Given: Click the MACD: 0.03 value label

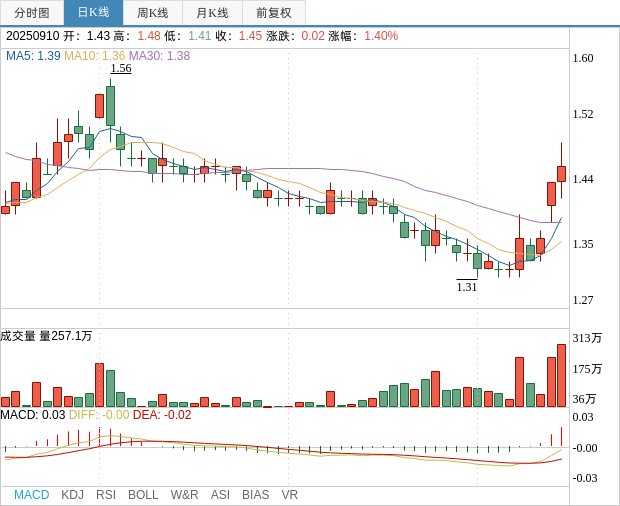Looking at the screenshot, I should click(x=33, y=415).
